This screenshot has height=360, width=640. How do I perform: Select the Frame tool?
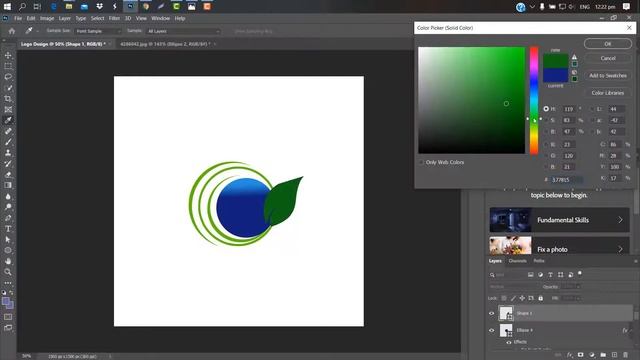point(8,109)
